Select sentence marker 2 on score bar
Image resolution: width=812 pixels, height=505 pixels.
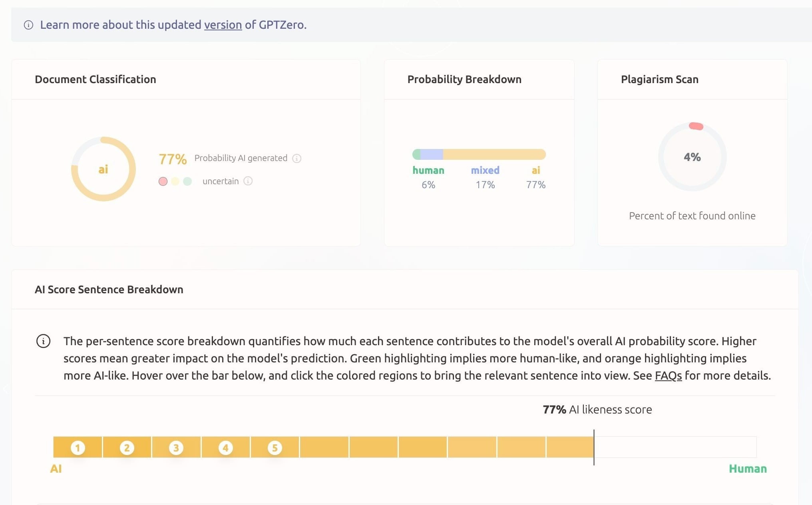pos(127,447)
